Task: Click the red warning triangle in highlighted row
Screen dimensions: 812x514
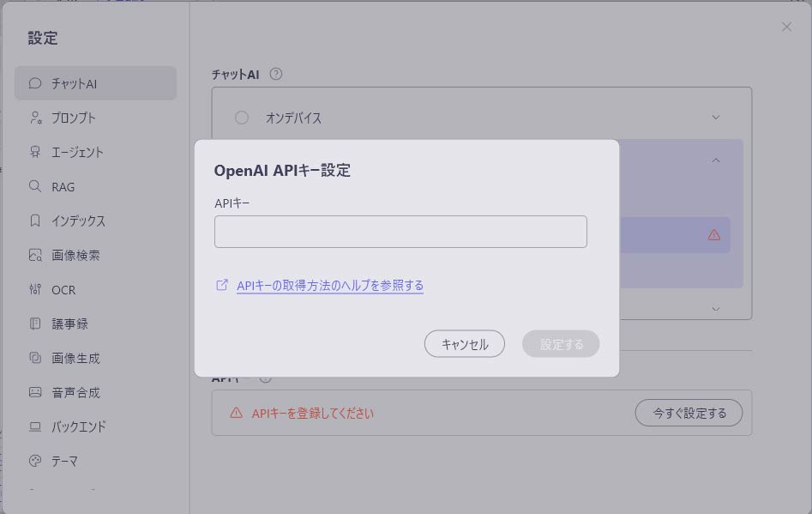Action: (x=714, y=235)
